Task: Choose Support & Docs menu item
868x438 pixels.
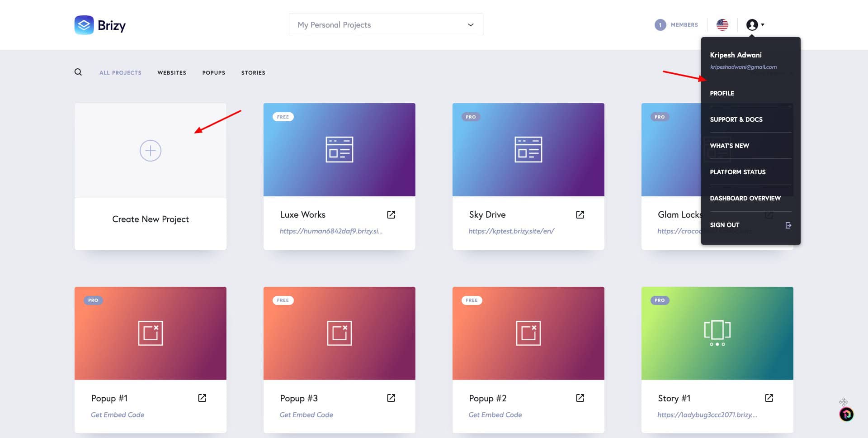Action: click(x=736, y=119)
